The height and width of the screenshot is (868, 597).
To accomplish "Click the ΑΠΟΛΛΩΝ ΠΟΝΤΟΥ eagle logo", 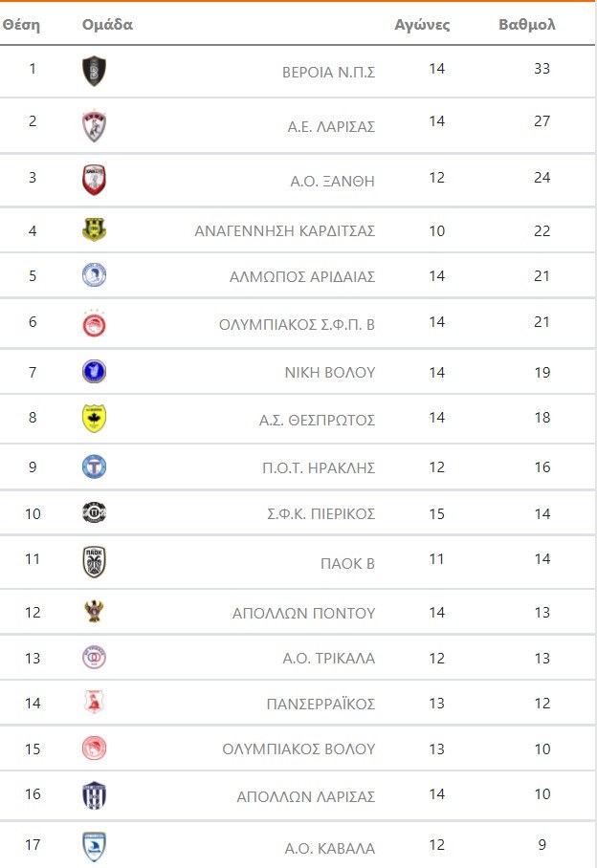I will click(x=94, y=612).
